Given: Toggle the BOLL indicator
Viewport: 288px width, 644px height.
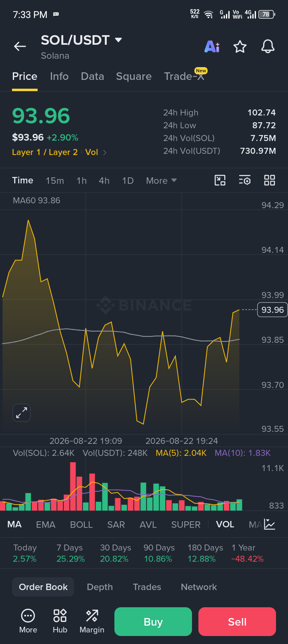Looking at the screenshot, I should (81, 525).
